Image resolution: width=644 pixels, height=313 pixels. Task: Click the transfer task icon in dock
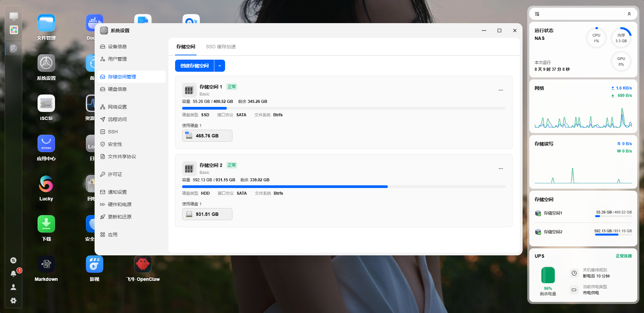[13, 260]
